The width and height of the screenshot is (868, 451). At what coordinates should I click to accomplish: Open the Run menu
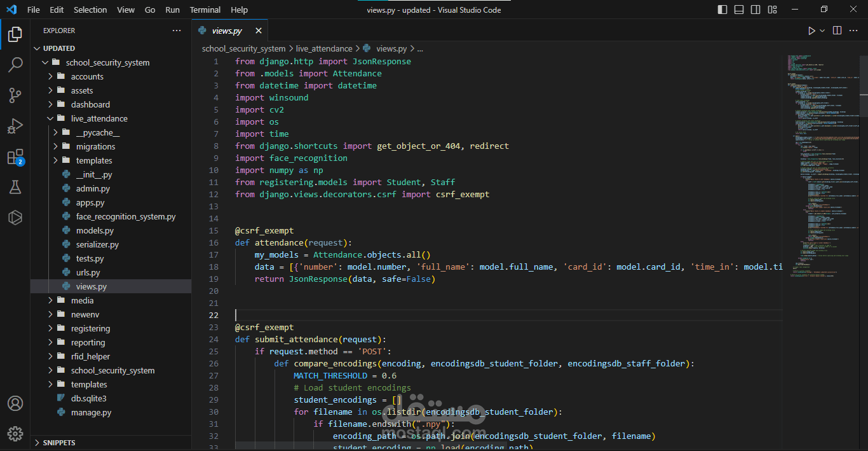172,10
